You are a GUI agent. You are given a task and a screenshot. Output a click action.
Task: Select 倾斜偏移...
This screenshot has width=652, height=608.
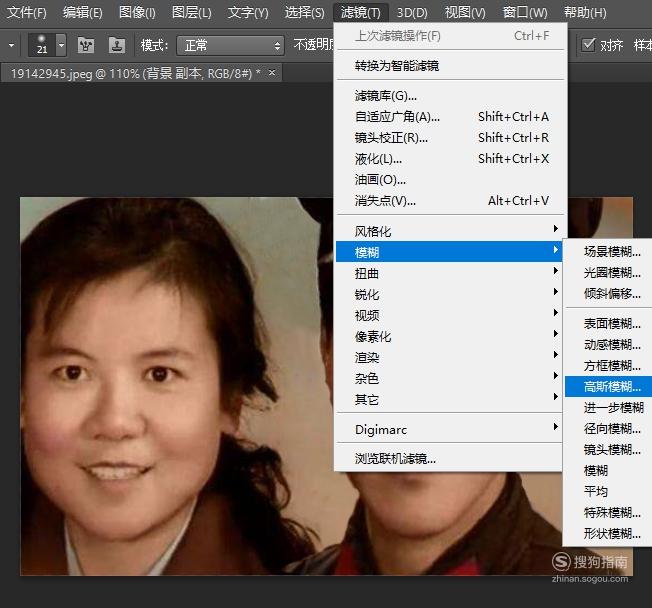(609, 294)
